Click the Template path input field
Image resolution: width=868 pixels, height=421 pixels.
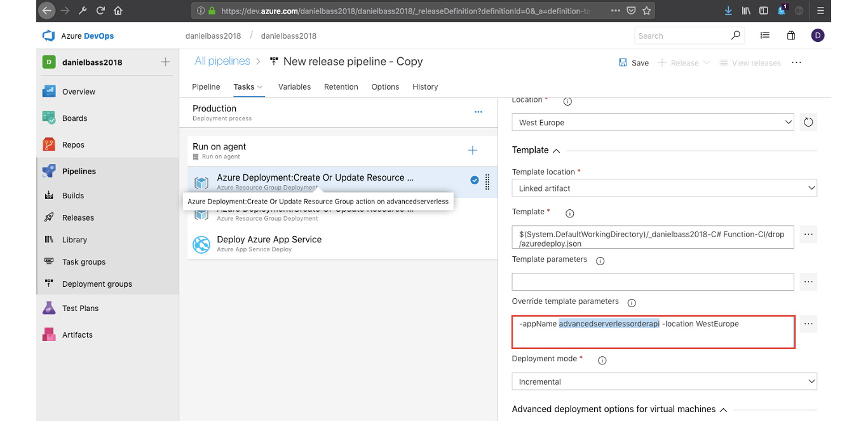(x=653, y=237)
